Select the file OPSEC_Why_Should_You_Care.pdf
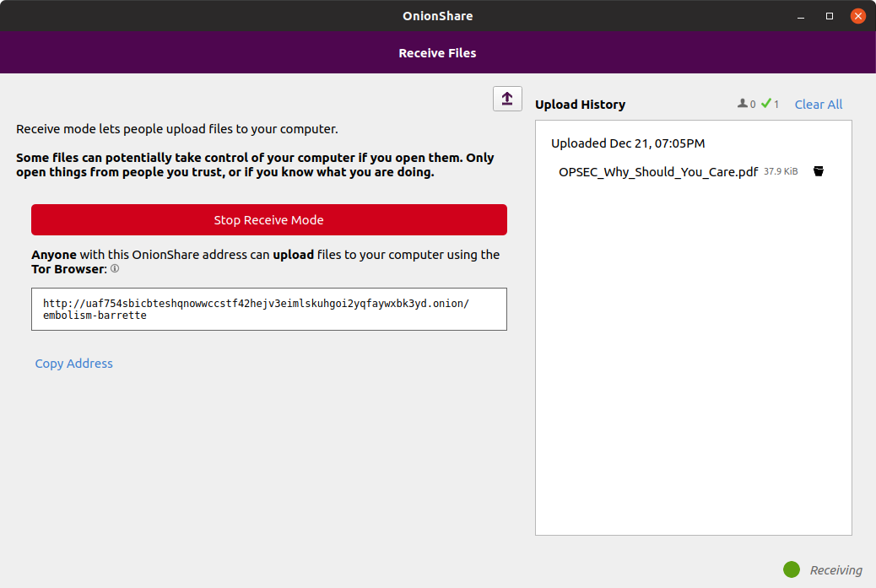This screenshot has height=588, width=876. pyautogui.click(x=657, y=170)
